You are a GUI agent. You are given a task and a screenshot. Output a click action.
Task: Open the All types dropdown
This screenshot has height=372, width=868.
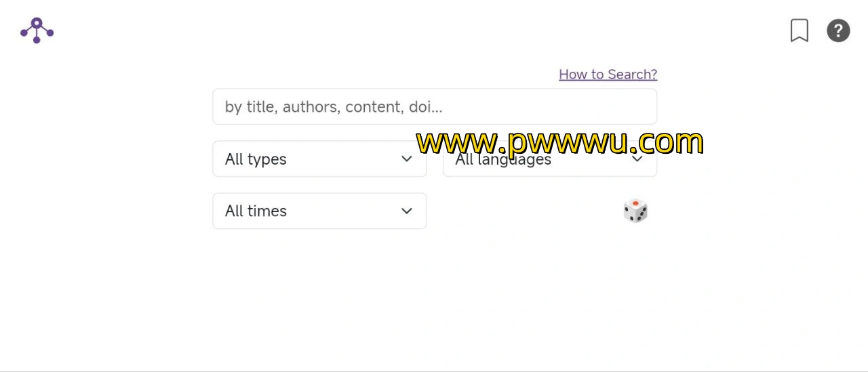tap(319, 159)
